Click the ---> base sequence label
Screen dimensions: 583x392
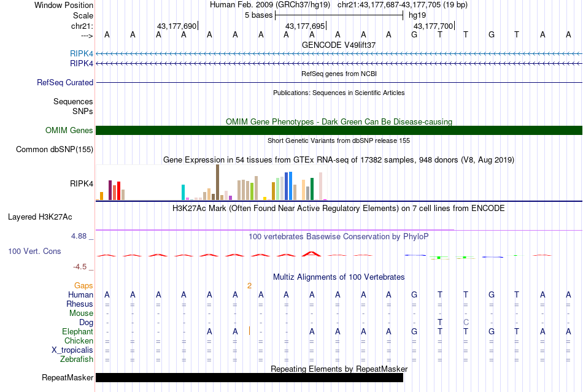click(x=87, y=36)
